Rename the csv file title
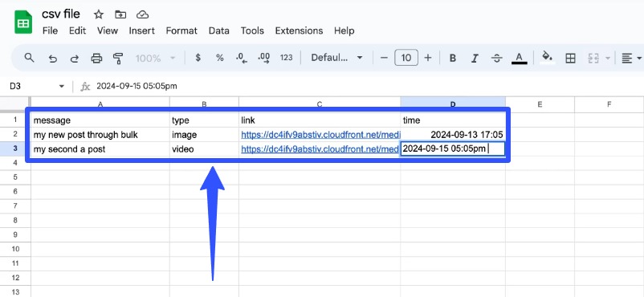Image resolution: width=644 pixels, height=297 pixels. tap(61, 14)
